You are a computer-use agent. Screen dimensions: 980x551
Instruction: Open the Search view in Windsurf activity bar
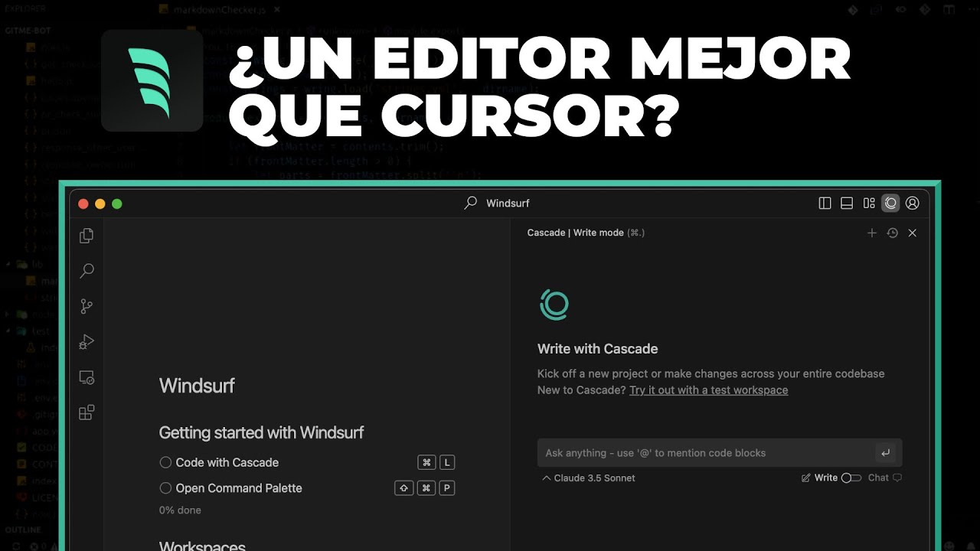click(x=87, y=271)
